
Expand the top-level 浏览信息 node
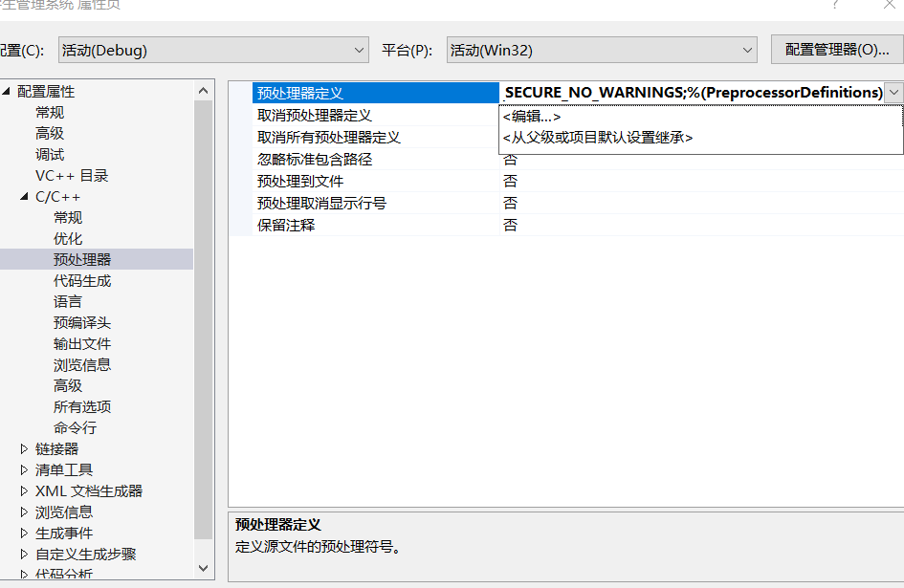[24, 512]
